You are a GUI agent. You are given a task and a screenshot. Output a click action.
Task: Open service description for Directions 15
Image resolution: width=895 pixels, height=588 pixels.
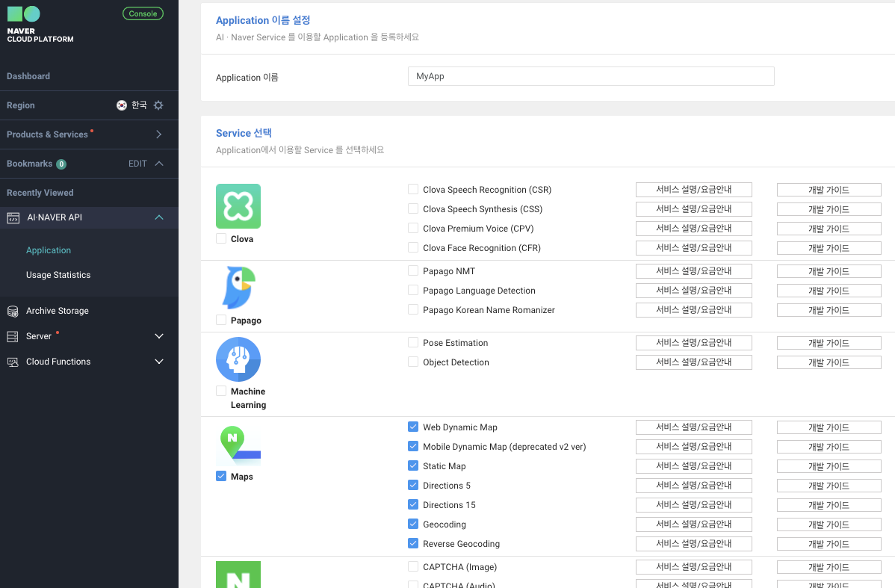tap(693, 504)
